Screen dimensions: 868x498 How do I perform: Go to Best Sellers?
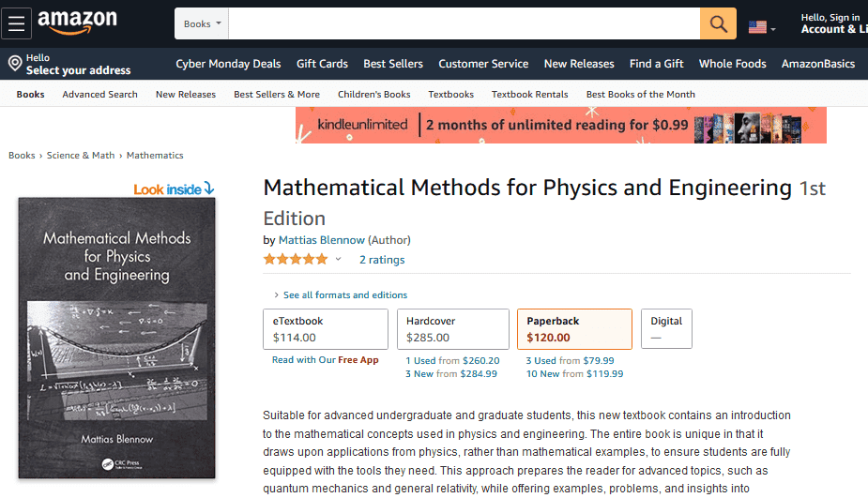tap(393, 64)
